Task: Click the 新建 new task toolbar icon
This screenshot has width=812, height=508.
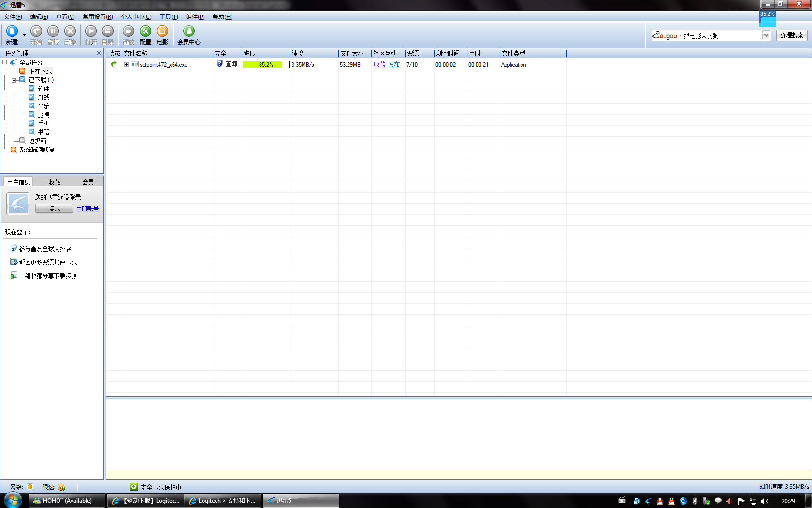Action: pyautogui.click(x=12, y=31)
